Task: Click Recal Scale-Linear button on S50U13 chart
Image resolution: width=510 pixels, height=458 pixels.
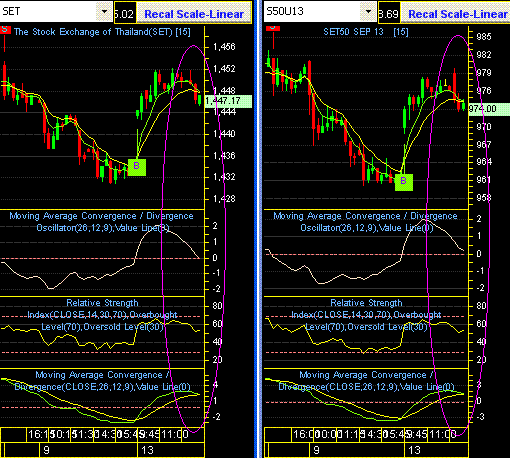Action: point(457,14)
